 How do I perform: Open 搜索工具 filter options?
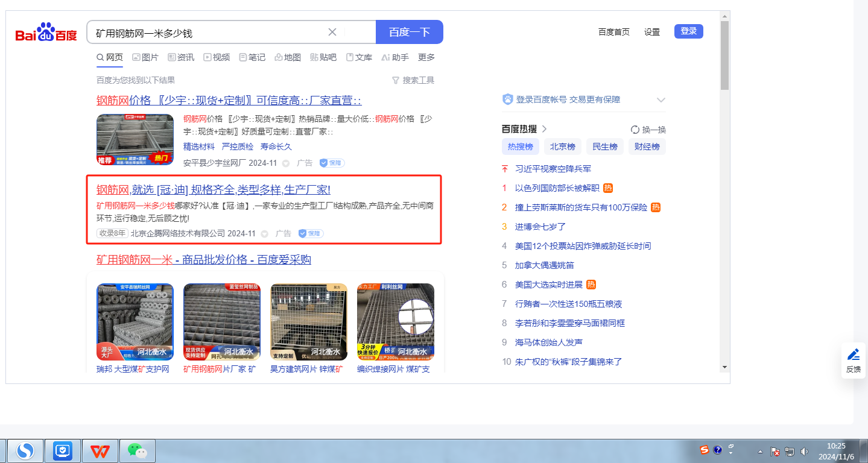click(x=413, y=80)
